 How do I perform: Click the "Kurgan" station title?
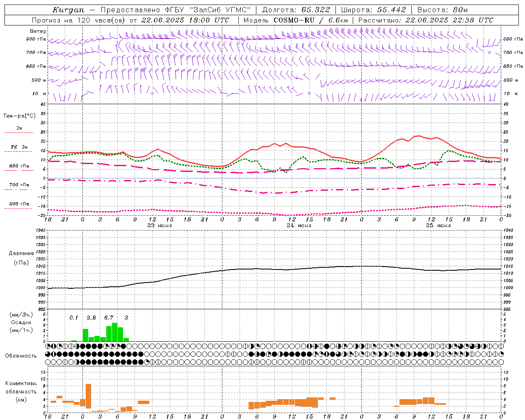[x=68, y=10]
